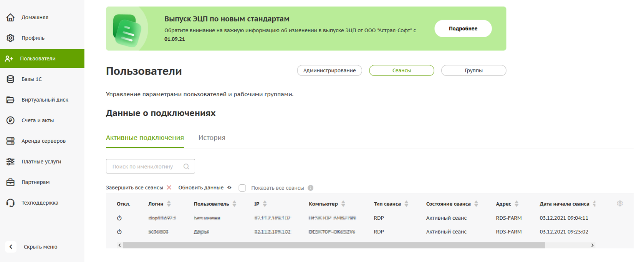
Task: Switch to the История tab
Action: 212,138
